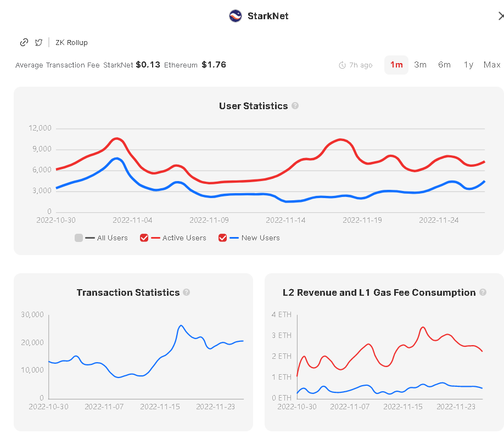This screenshot has width=504, height=434.
Task: Close the StarkNet panel
Action: [x=501, y=16]
